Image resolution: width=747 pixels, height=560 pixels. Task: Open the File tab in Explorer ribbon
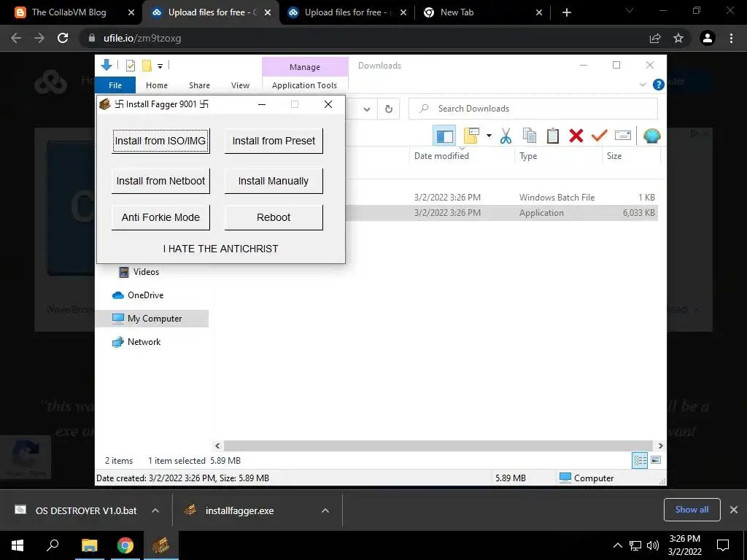[115, 85]
